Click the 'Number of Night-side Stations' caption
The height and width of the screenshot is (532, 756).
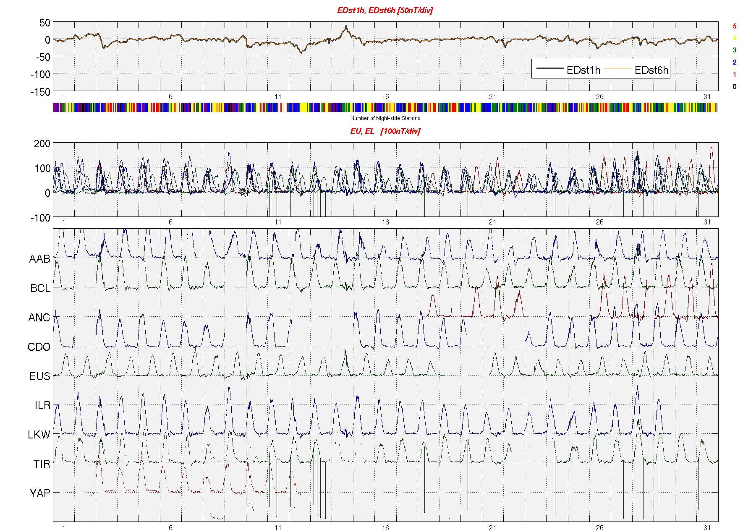coord(385,118)
